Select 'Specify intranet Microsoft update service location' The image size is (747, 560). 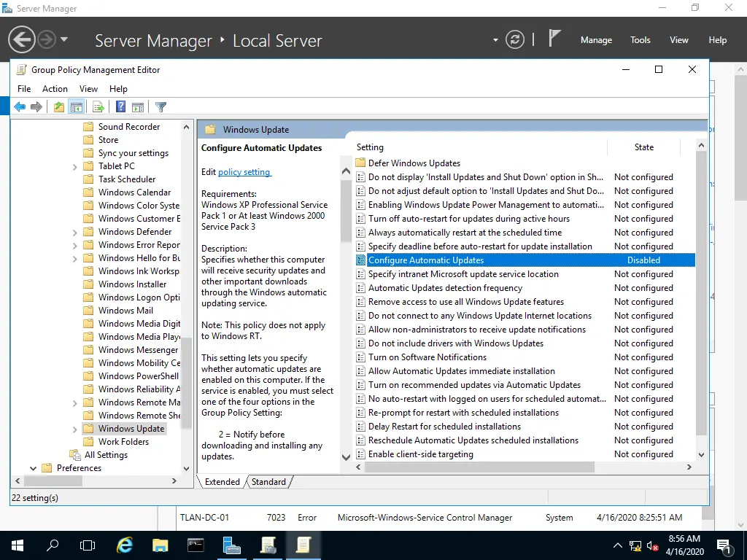tap(463, 274)
